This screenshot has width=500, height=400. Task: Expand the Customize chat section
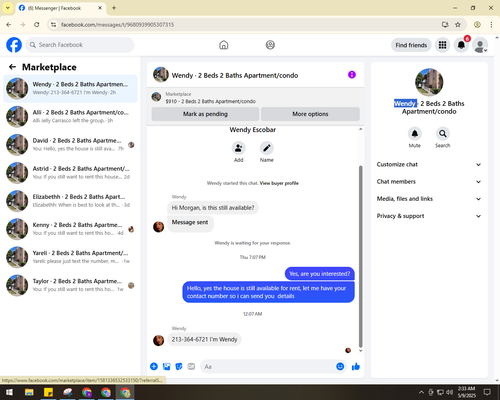click(429, 164)
